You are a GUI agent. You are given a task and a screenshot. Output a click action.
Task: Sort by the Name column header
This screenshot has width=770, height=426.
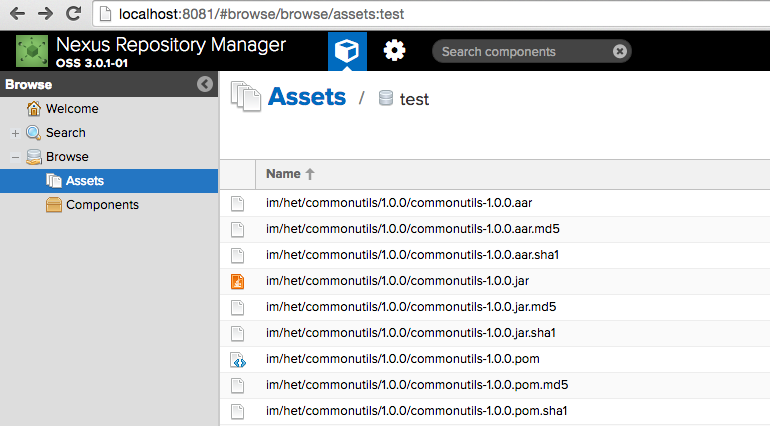pos(283,174)
